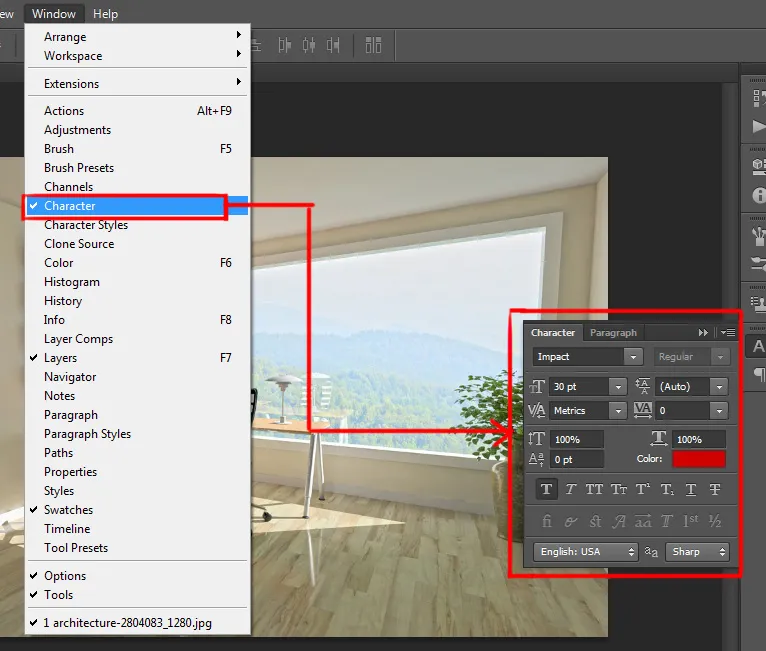Toggle Subscript text style
The image size is (766, 651).
pos(667,489)
